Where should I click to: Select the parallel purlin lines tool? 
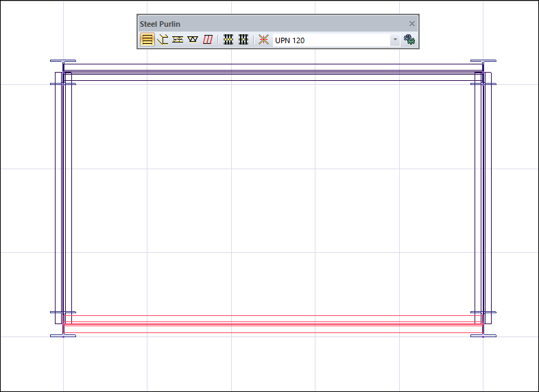coord(147,40)
